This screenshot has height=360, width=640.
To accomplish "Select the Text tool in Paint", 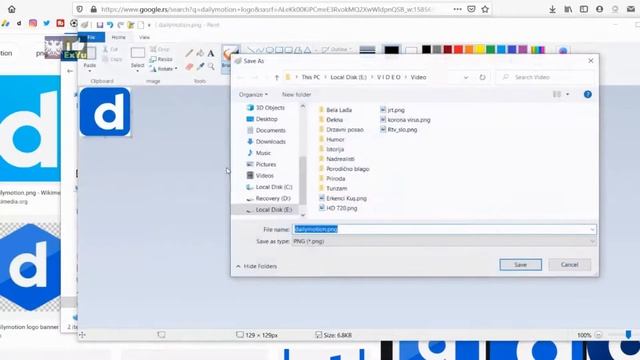I will (x=211, y=53).
